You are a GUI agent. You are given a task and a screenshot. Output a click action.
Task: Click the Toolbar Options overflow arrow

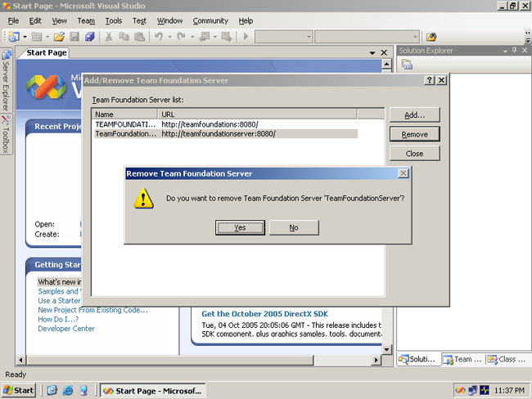pos(528,37)
